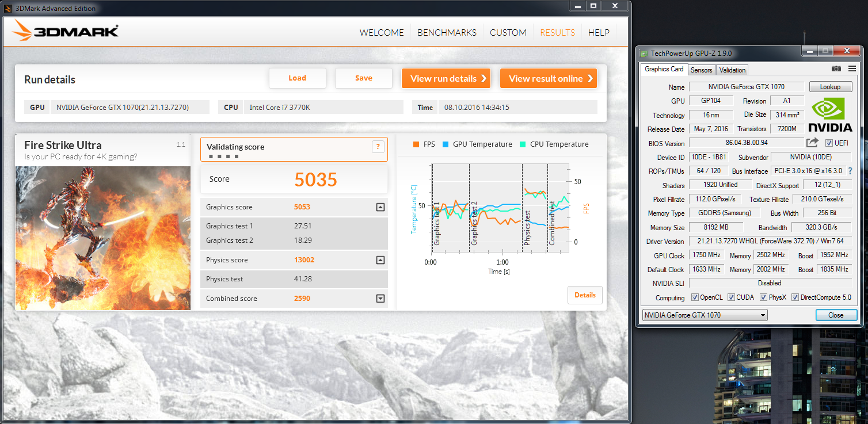The image size is (868, 424).
Task: Open the WELCOME tab in 3DMark
Action: [x=382, y=33]
